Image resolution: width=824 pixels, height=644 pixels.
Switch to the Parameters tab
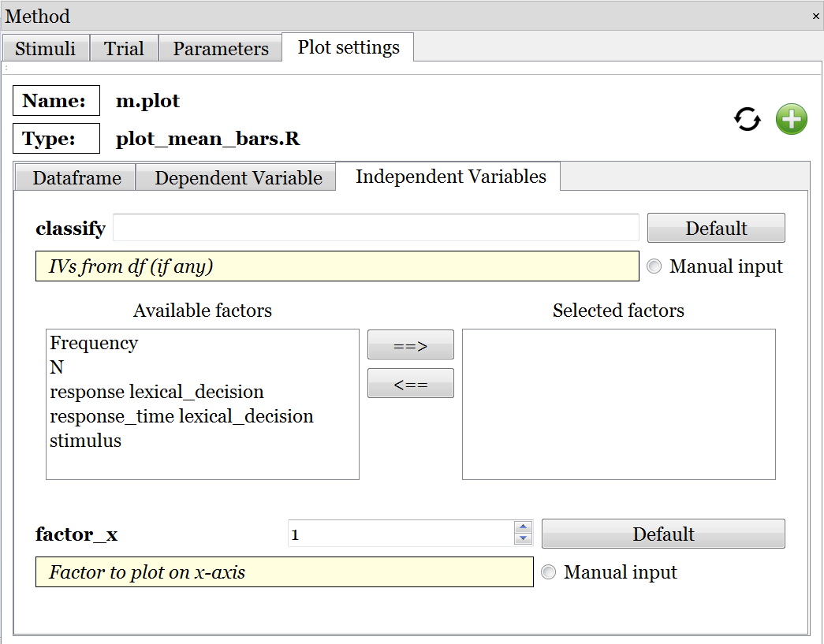pyautogui.click(x=221, y=49)
